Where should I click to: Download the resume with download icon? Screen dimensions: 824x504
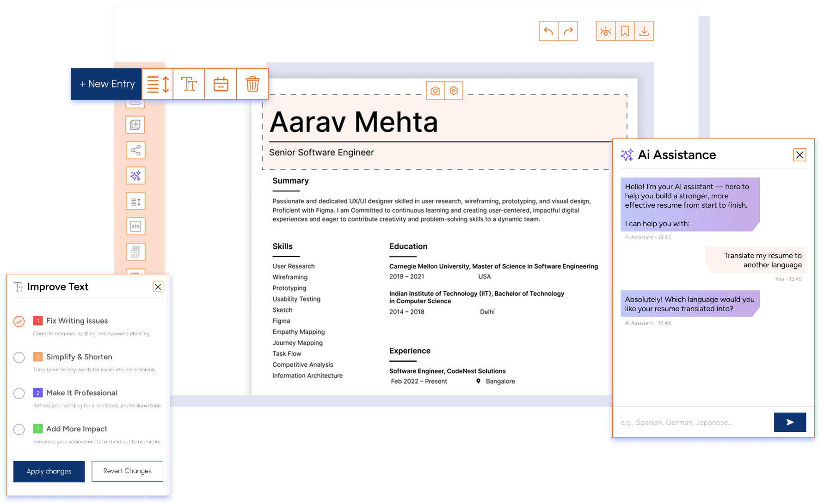tap(644, 31)
